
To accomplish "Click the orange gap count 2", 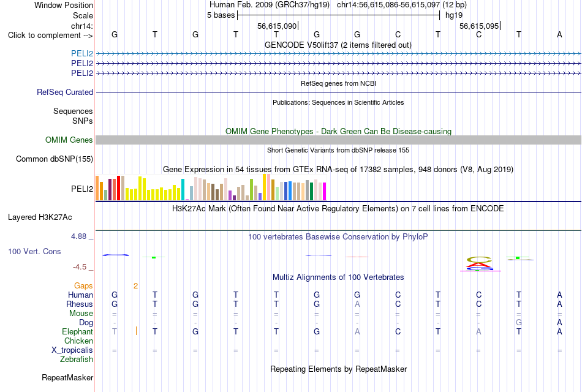I will point(136,286).
